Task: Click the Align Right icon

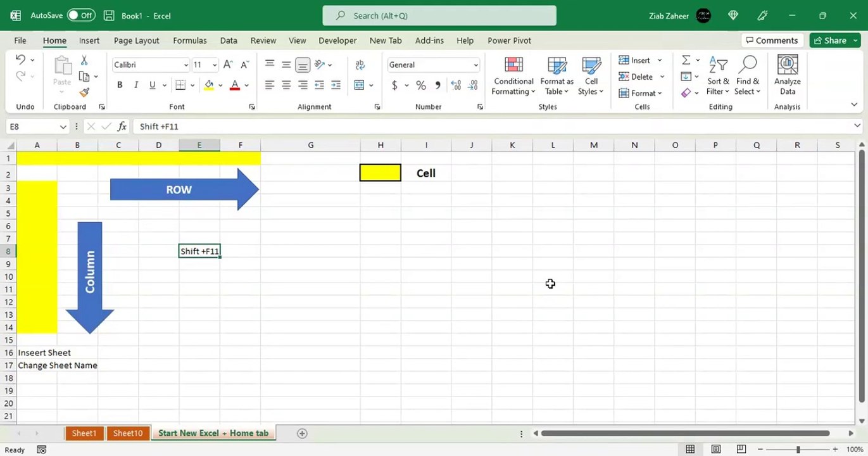Action: [303, 85]
